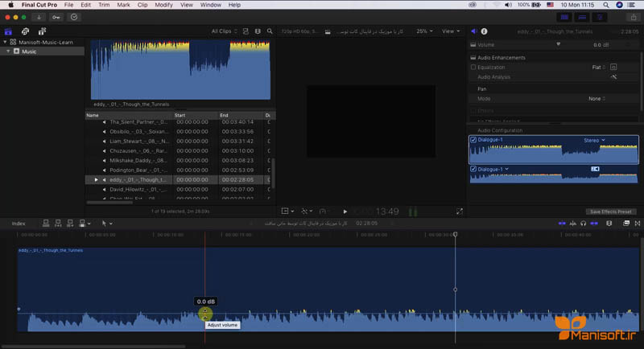Open the Modify menu
Viewport: 644px width, 349px height.
coord(163,5)
